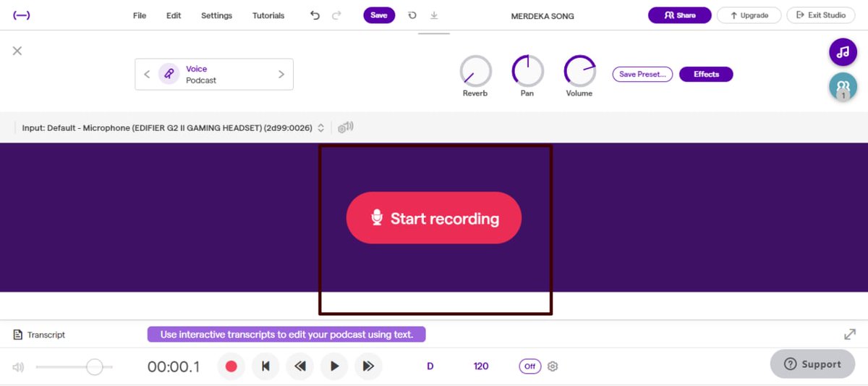Open the Support help button
The width and height of the screenshot is (868, 386).
pos(812,364)
